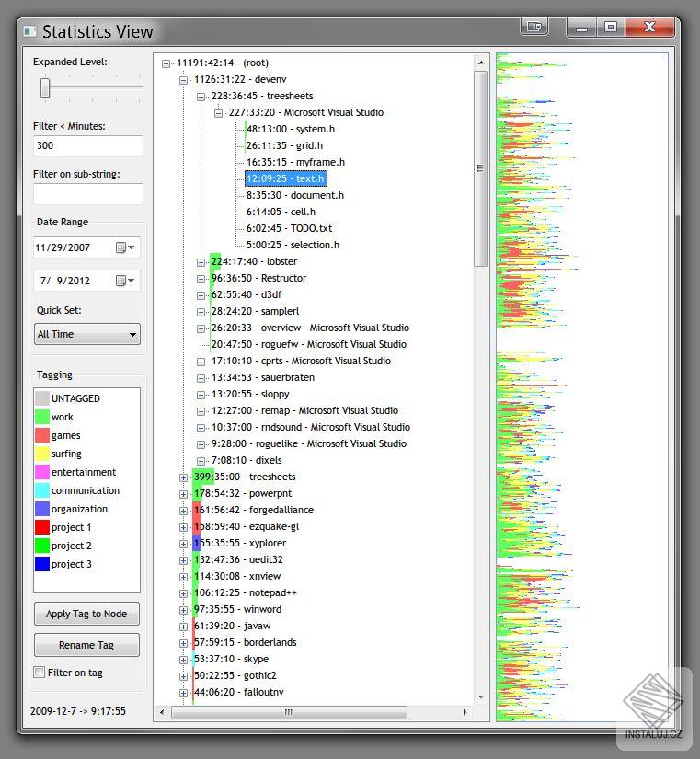Enable the Filter on tag checkbox
Viewport: 700px width, 759px height.
tap(40, 672)
